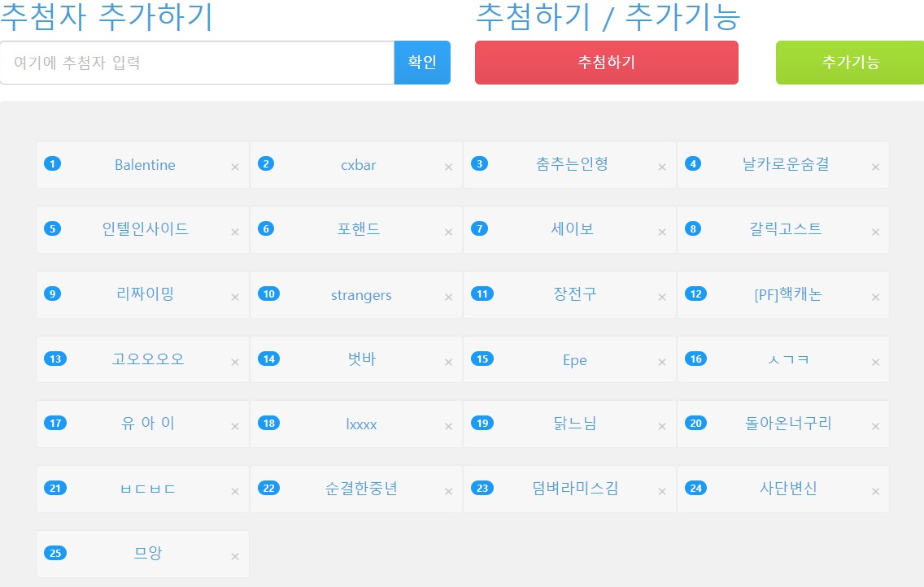Delete 므앙 entry via x icon

pos(235,557)
